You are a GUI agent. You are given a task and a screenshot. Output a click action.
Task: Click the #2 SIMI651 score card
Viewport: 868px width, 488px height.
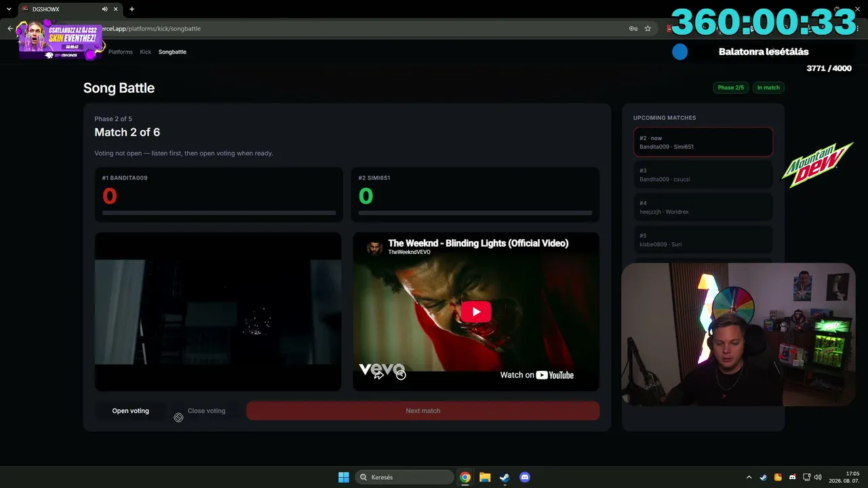[475, 195]
